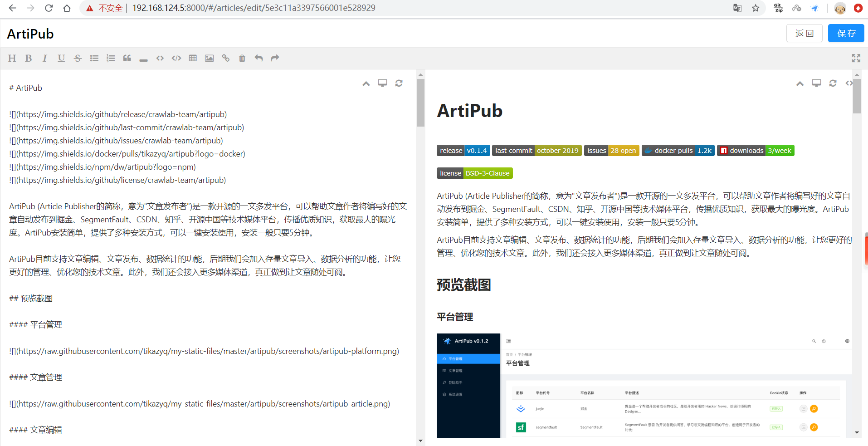Toggle italic formatting in the editor toolbar
The height and width of the screenshot is (446, 868).
point(44,58)
